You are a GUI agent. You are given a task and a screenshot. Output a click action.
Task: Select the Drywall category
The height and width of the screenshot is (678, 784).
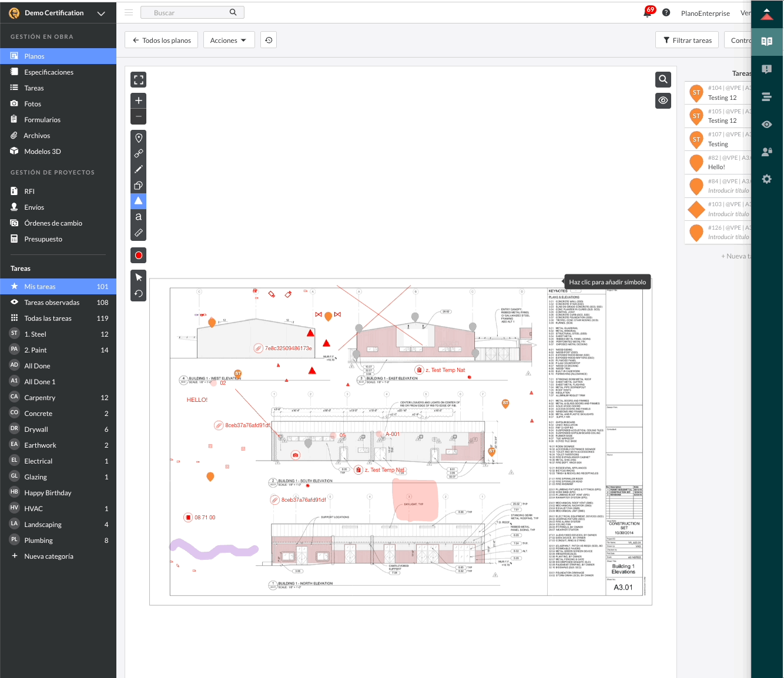(x=58, y=429)
